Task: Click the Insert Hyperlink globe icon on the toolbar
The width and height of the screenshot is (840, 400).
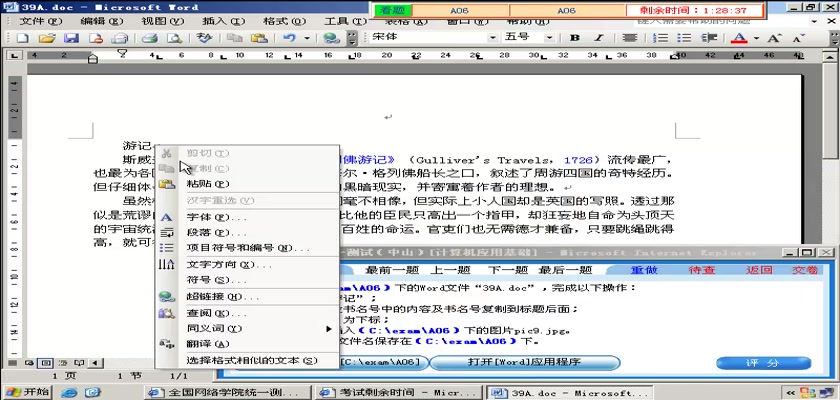Action: click(x=332, y=38)
